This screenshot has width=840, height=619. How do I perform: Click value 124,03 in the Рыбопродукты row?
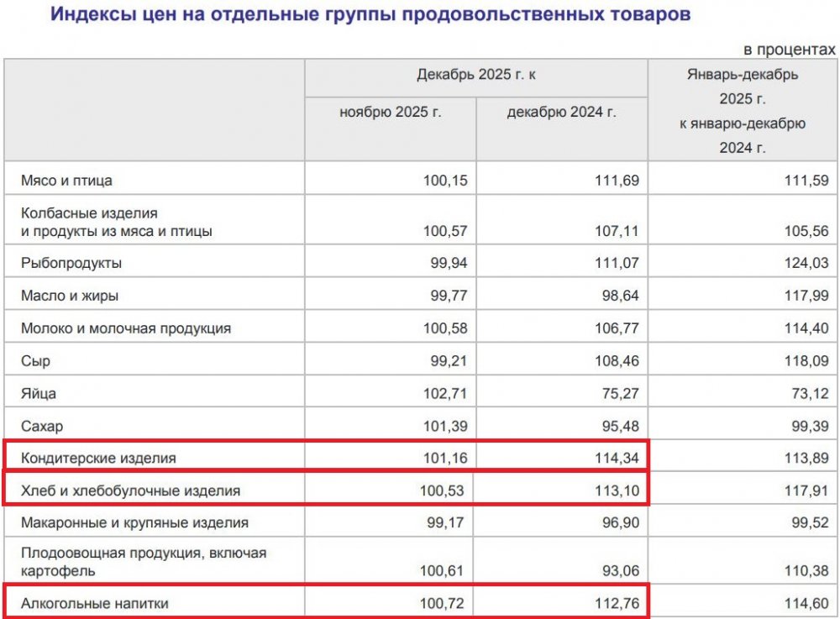[x=806, y=263]
